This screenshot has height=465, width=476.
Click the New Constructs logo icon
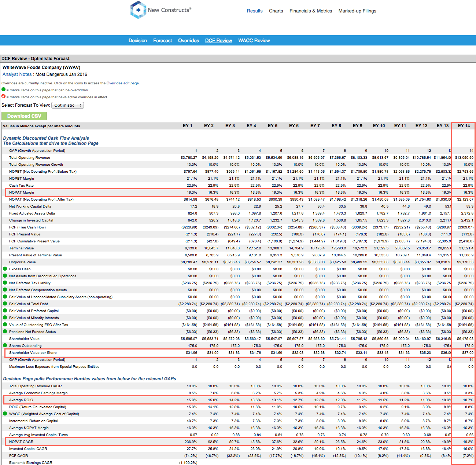[138, 10]
